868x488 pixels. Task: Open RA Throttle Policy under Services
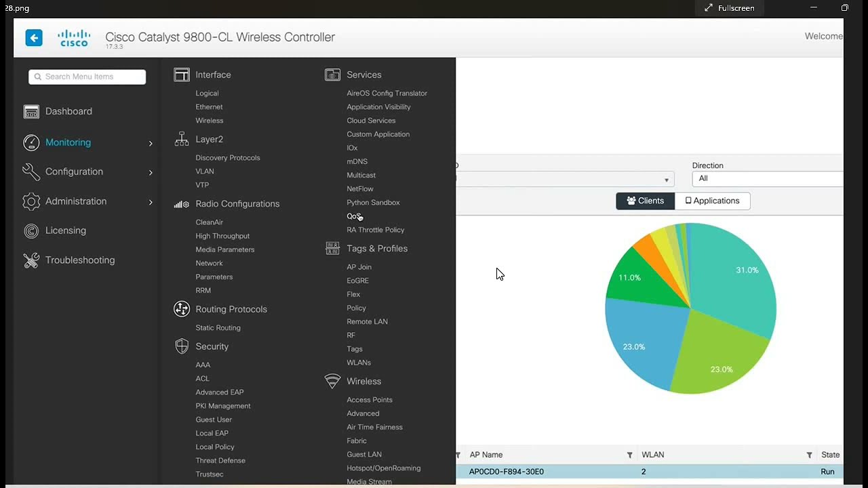point(375,230)
